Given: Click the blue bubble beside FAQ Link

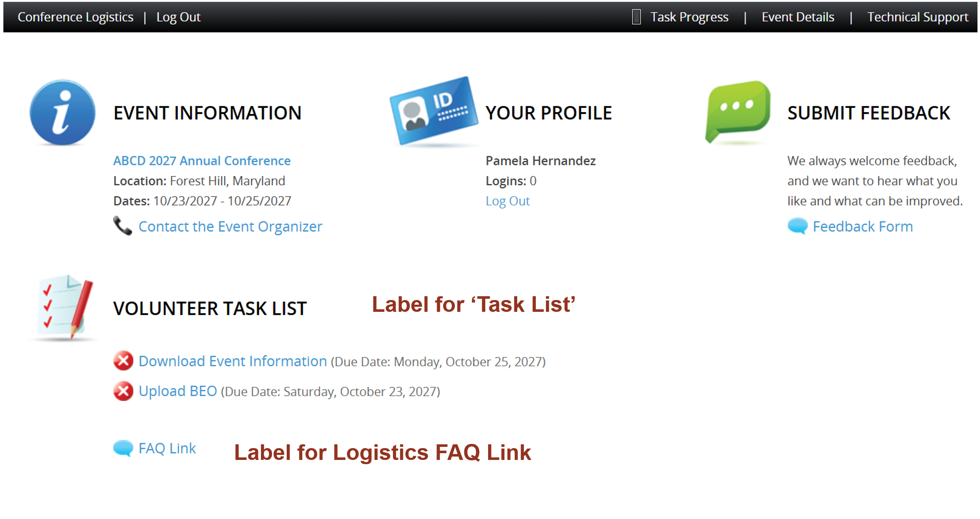Looking at the screenshot, I should click(123, 448).
